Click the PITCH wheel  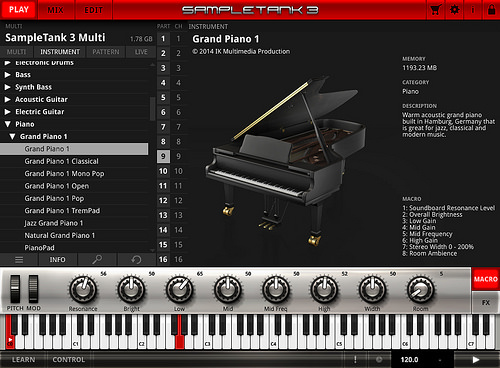15,289
